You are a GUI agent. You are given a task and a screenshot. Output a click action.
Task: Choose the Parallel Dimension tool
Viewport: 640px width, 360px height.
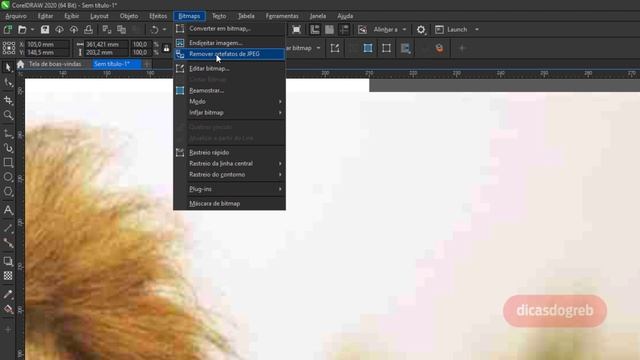point(8,228)
